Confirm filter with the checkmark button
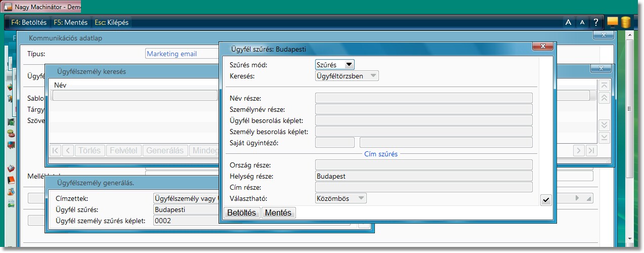Image resolution: width=644 pixels, height=253 pixels. point(546,200)
